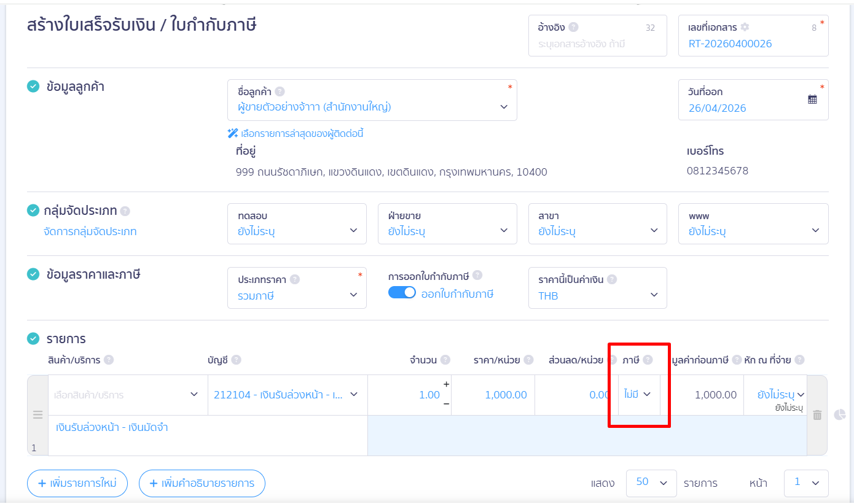This screenshot has height=504, width=854.
Task: Open the ทดสอบ category dropdown
Action: [x=297, y=224]
